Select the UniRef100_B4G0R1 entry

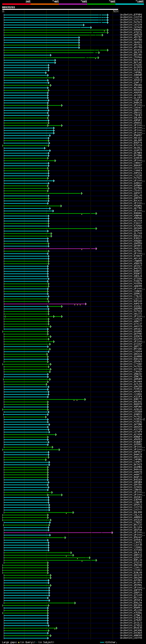point(131,60)
